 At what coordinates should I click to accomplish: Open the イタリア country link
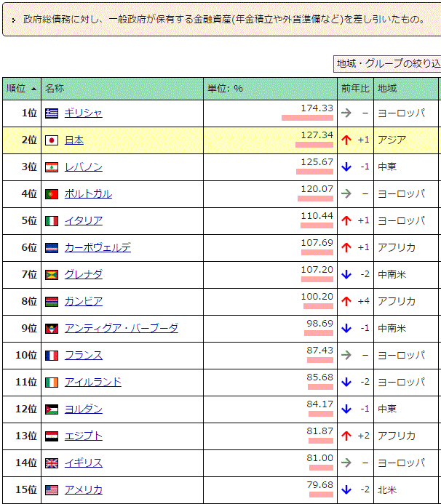pos(83,221)
